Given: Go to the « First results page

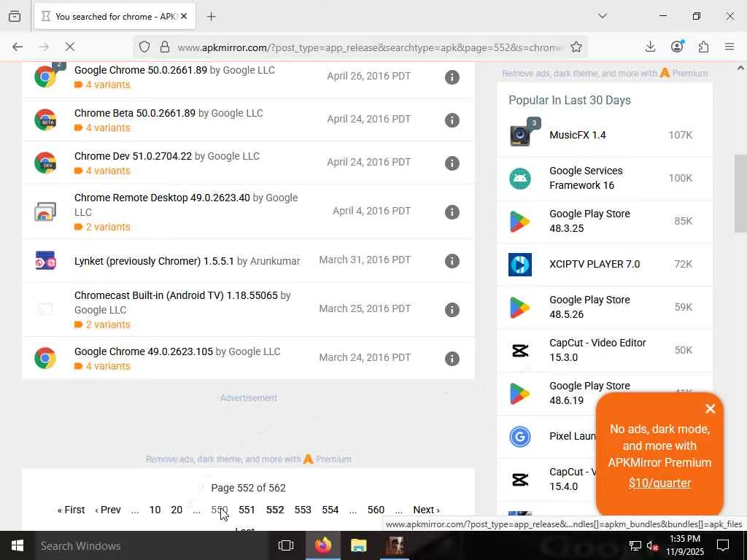Looking at the screenshot, I should point(71,510).
